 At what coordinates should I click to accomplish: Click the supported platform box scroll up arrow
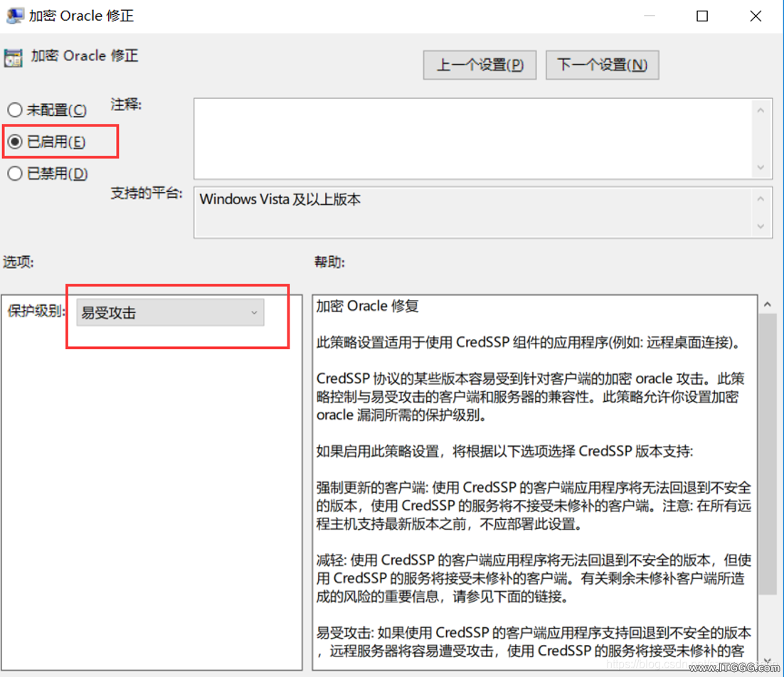point(761,199)
